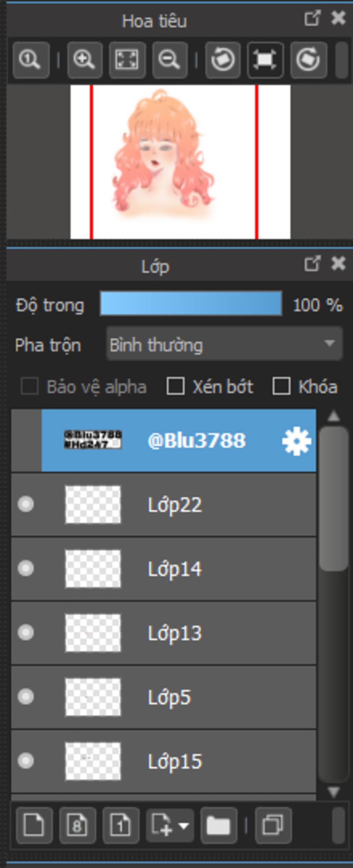Set the Độ trong opacity slider midpoint
The width and height of the screenshot is (353, 868).
191,303
